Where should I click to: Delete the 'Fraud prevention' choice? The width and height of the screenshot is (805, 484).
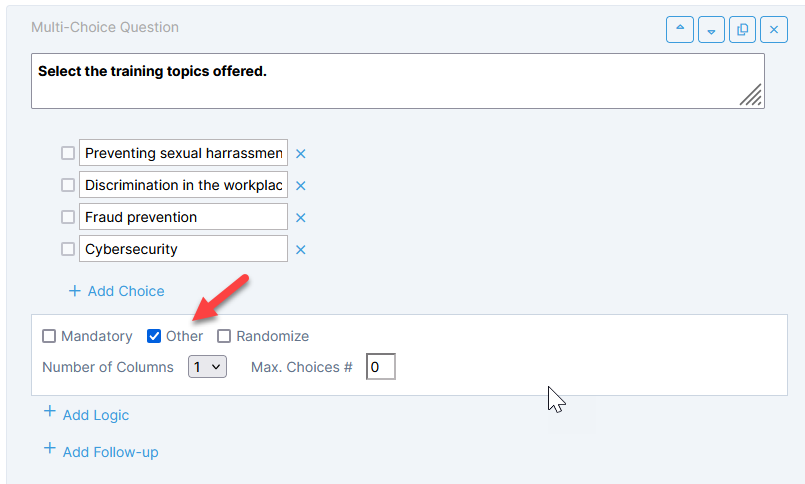pyautogui.click(x=300, y=218)
